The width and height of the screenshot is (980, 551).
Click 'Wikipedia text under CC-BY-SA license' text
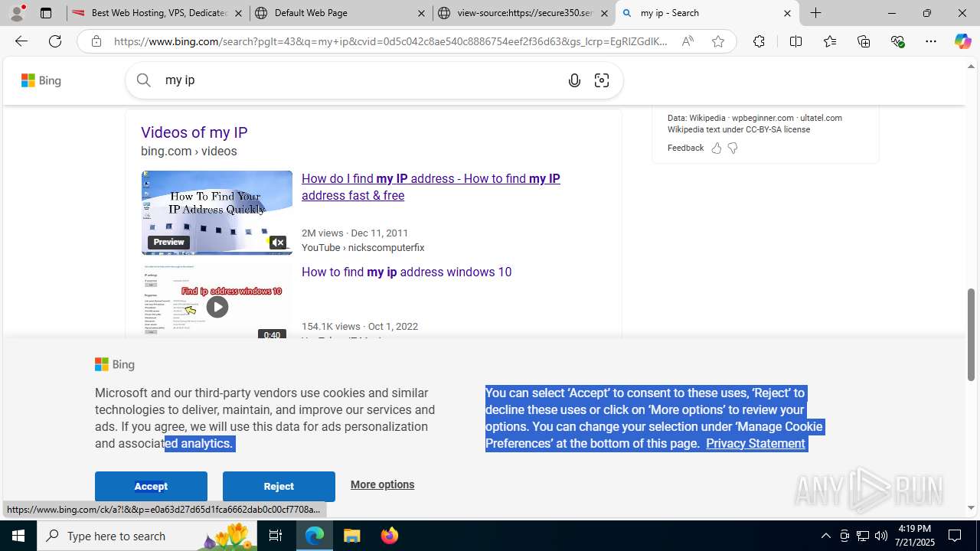click(x=738, y=129)
